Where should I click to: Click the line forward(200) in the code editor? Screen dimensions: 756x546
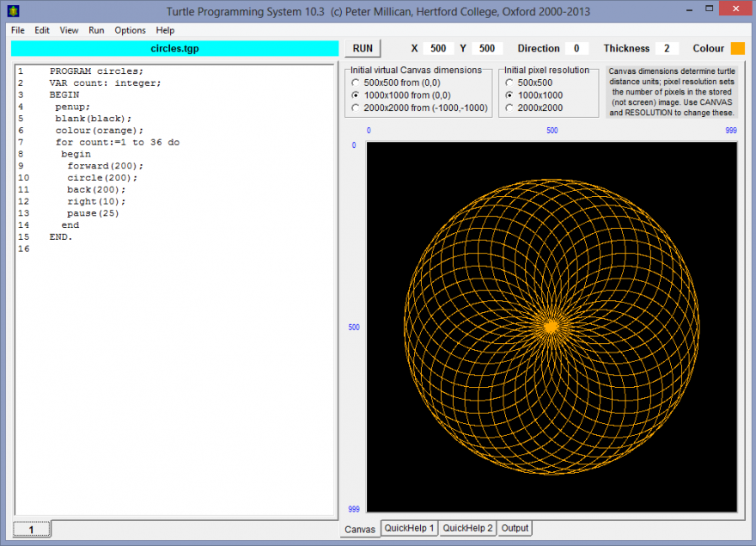pos(105,166)
